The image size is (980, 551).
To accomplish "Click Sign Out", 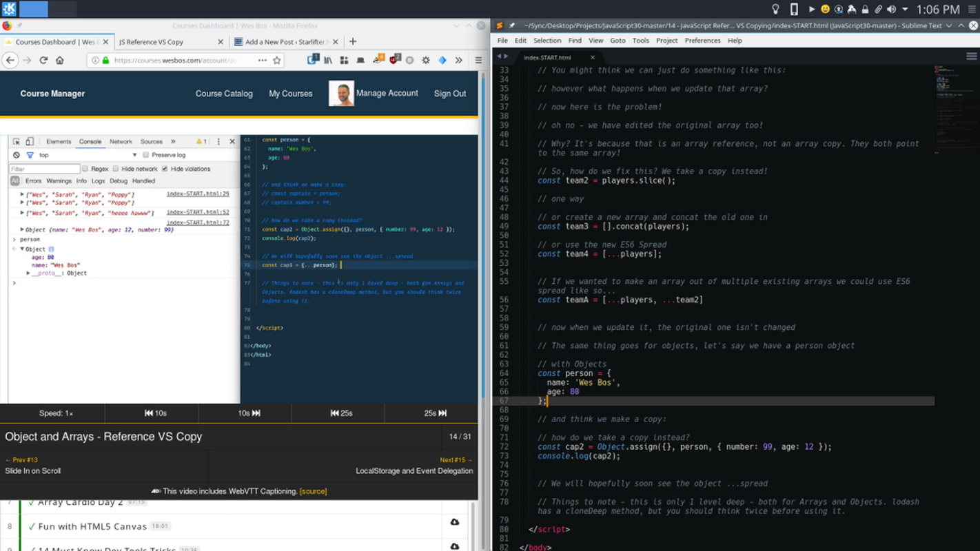I will 450,94.
